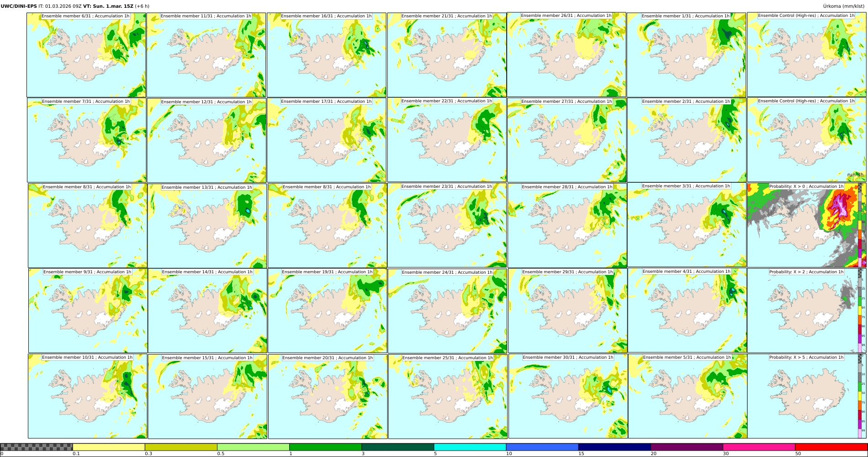Open the Ensemble member 19/31 map panel
Screen dimensions: 868x457
tap(328, 311)
